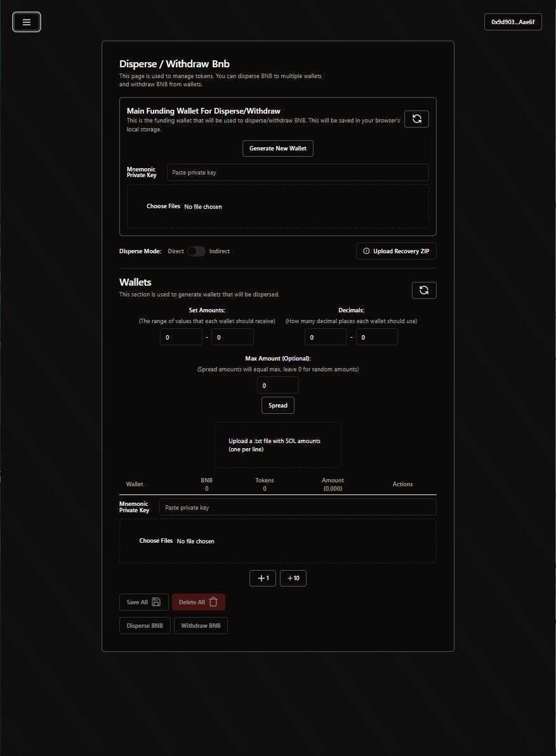The image size is (556, 756).
Task: Refresh the Wallets section
Action: click(x=424, y=290)
